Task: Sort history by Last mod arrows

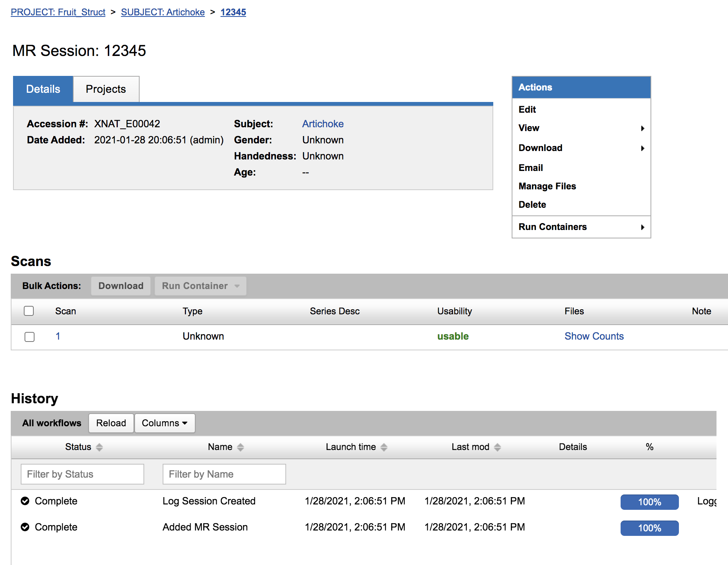Action: (497, 447)
